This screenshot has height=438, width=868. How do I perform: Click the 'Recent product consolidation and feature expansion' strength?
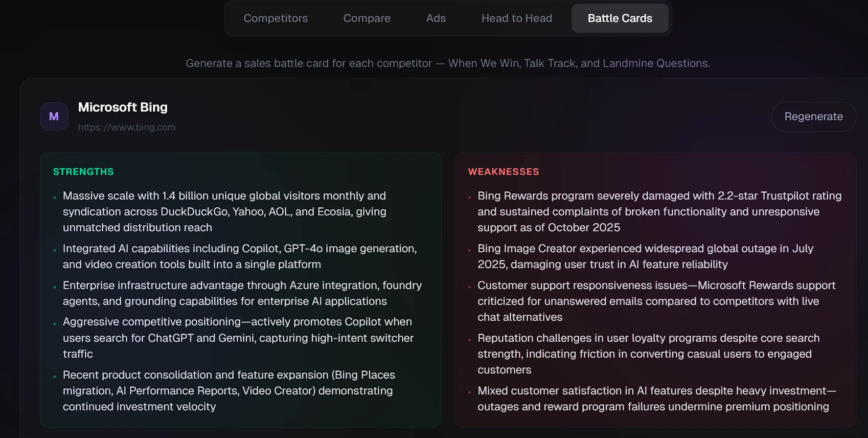pyautogui.click(x=229, y=391)
